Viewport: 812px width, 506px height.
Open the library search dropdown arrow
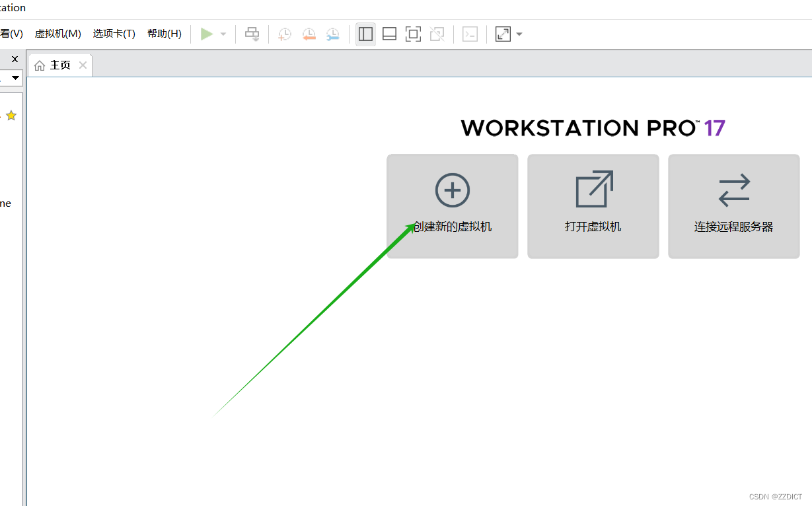16,78
